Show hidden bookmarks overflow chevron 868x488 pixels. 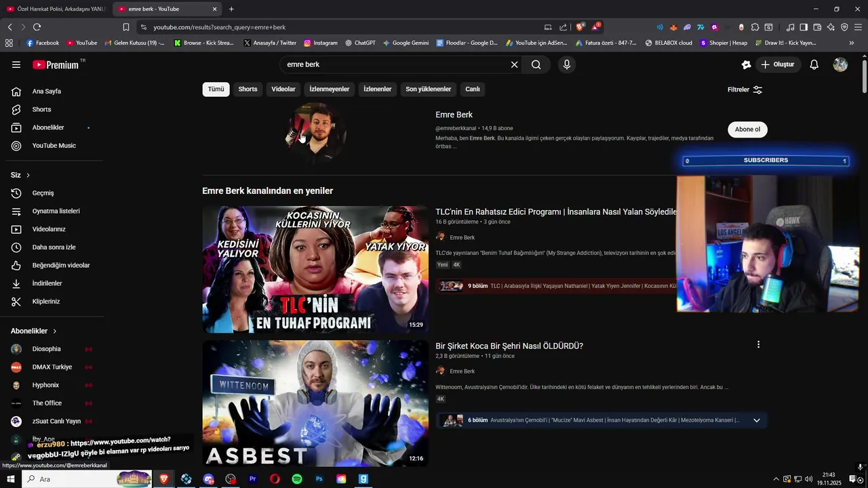click(852, 43)
